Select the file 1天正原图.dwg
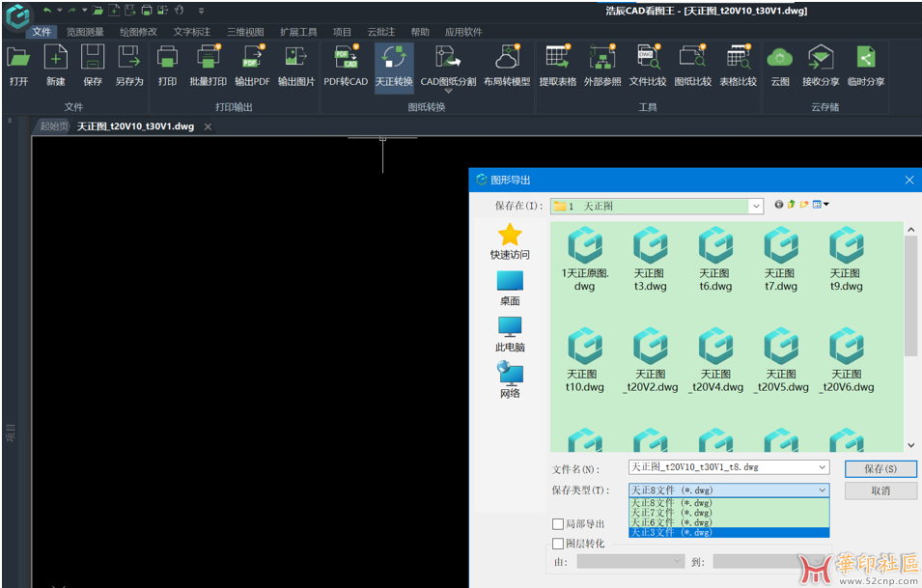This screenshot has height=588, width=922. pyautogui.click(x=584, y=259)
